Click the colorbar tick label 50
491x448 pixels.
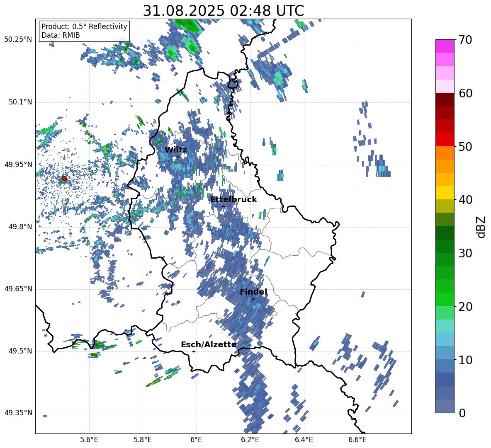pyautogui.click(x=465, y=146)
